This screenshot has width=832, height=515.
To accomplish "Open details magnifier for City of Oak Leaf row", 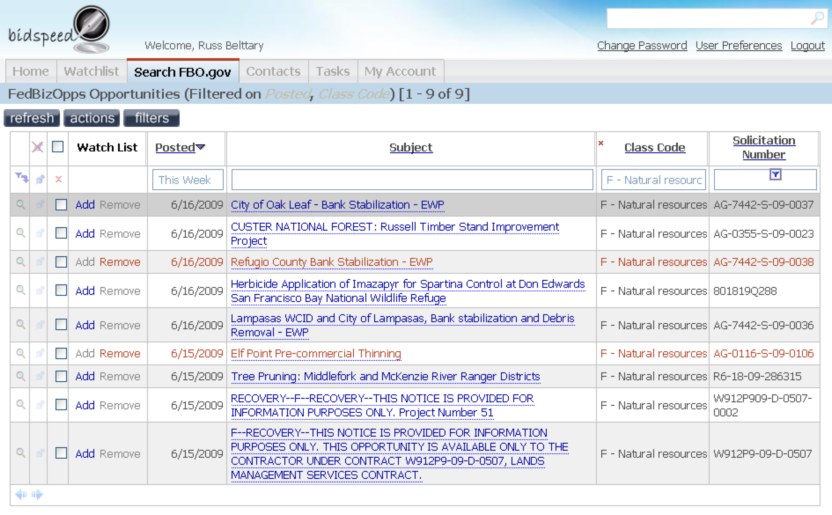I will (20, 204).
